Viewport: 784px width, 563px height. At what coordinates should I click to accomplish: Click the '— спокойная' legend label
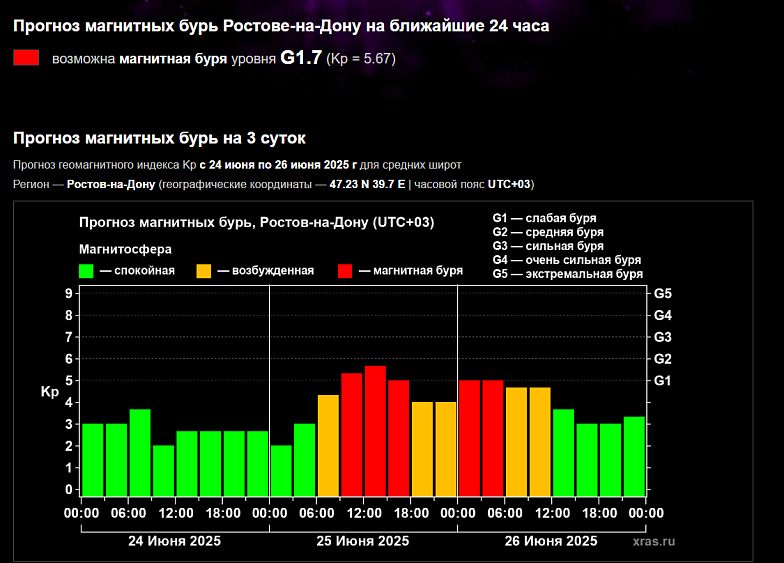(138, 271)
